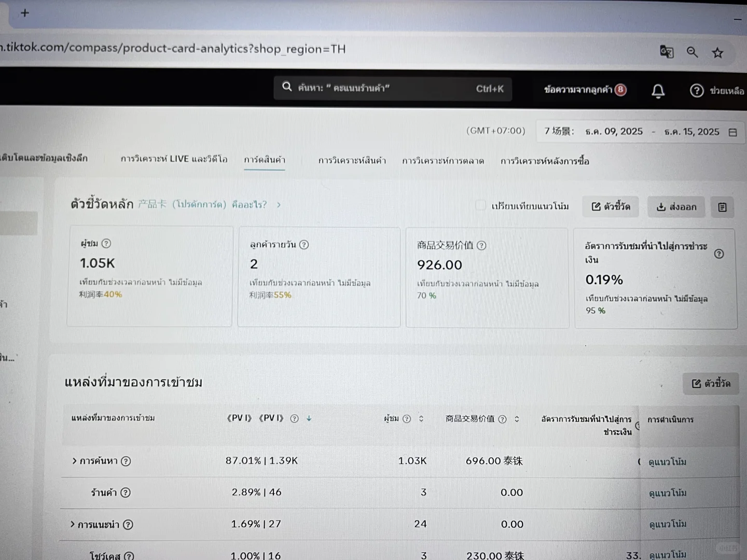Bookmark this page with the star icon

click(717, 53)
